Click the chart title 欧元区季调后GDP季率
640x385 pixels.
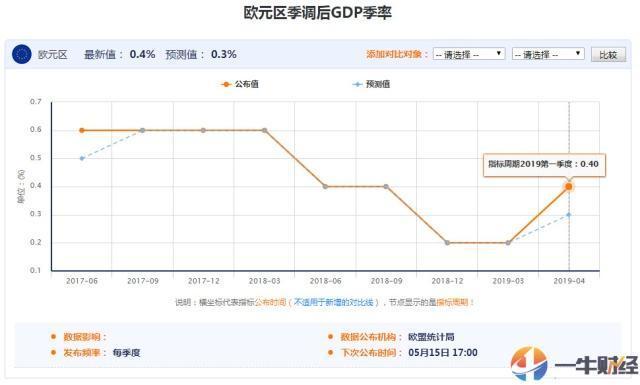point(318,13)
